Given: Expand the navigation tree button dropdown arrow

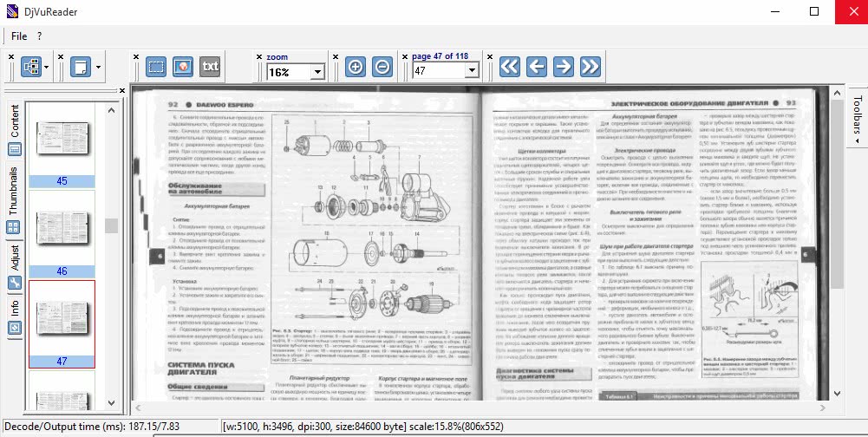Looking at the screenshot, I should coord(46,67).
